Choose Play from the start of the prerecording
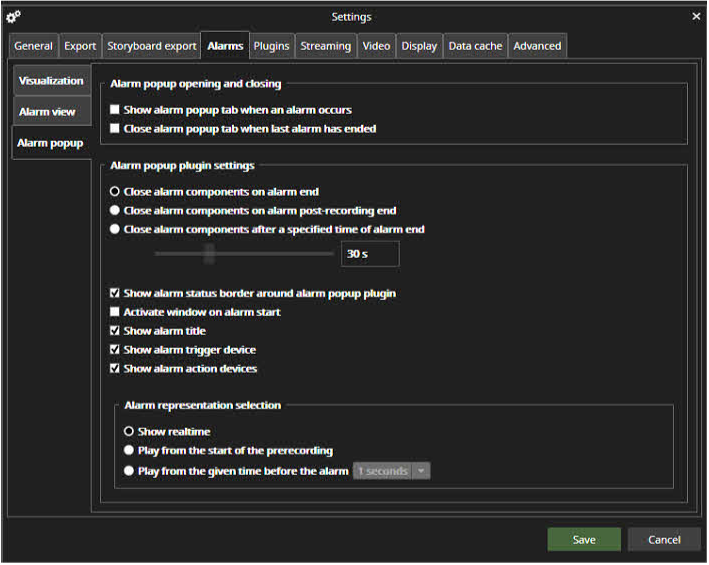 point(129,451)
